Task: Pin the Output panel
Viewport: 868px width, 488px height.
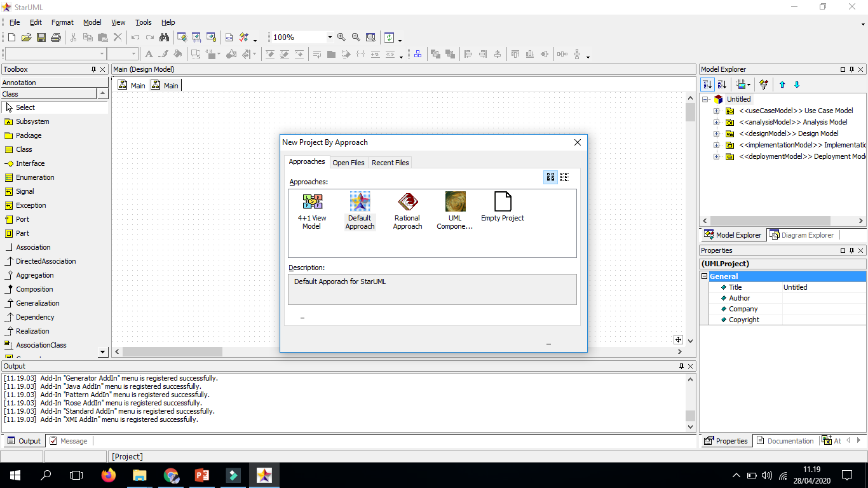Action: 681,366
